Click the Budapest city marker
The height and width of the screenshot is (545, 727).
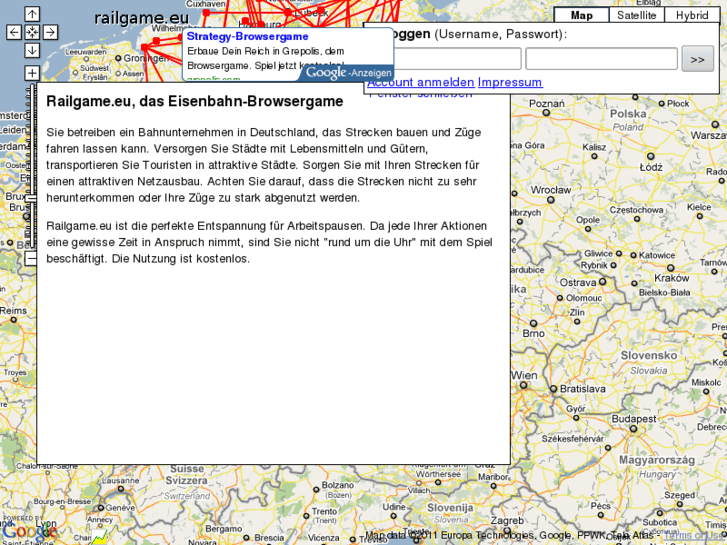633,429
